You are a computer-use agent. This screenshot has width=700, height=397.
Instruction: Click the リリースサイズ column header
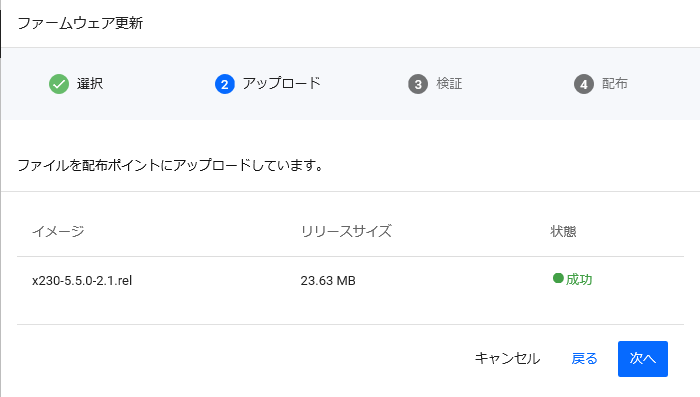(346, 231)
